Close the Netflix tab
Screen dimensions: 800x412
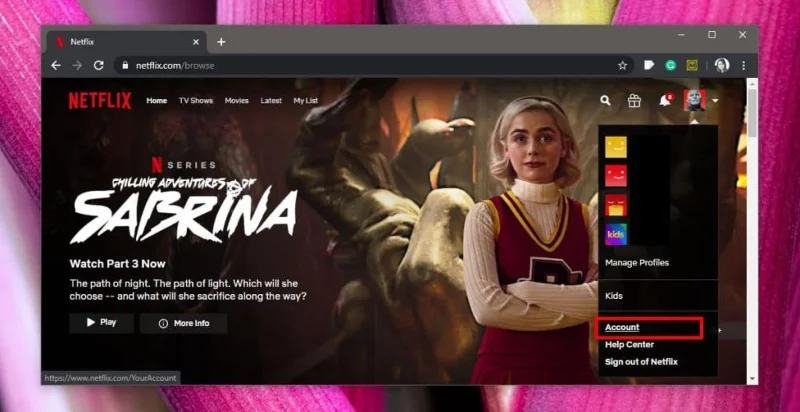pyautogui.click(x=196, y=42)
